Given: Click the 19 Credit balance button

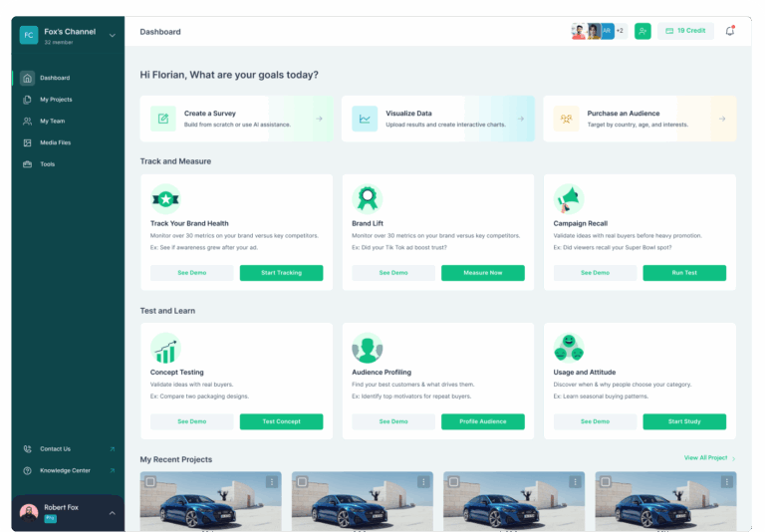Looking at the screenshot, I should coord(685,31).
